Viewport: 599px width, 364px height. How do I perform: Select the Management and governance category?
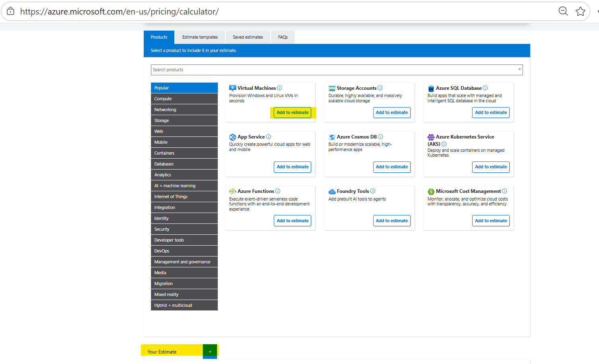tap(184, 262)
